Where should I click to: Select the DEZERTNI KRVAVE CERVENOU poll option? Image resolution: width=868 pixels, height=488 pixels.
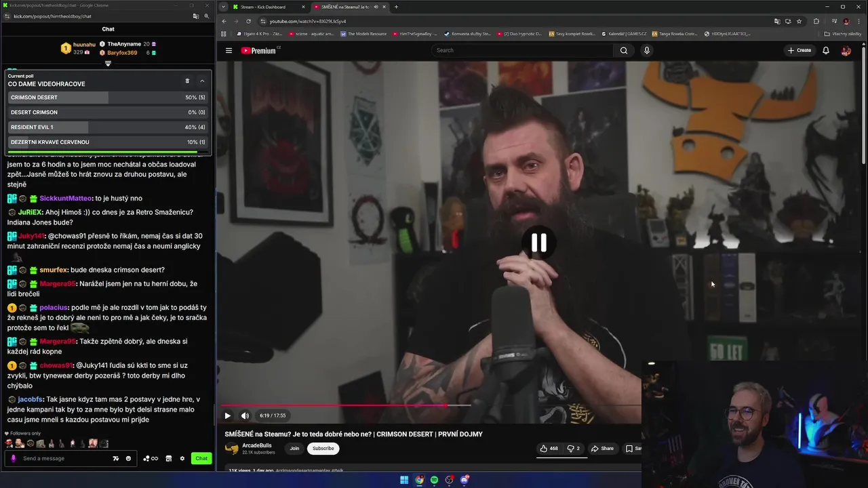108,142
